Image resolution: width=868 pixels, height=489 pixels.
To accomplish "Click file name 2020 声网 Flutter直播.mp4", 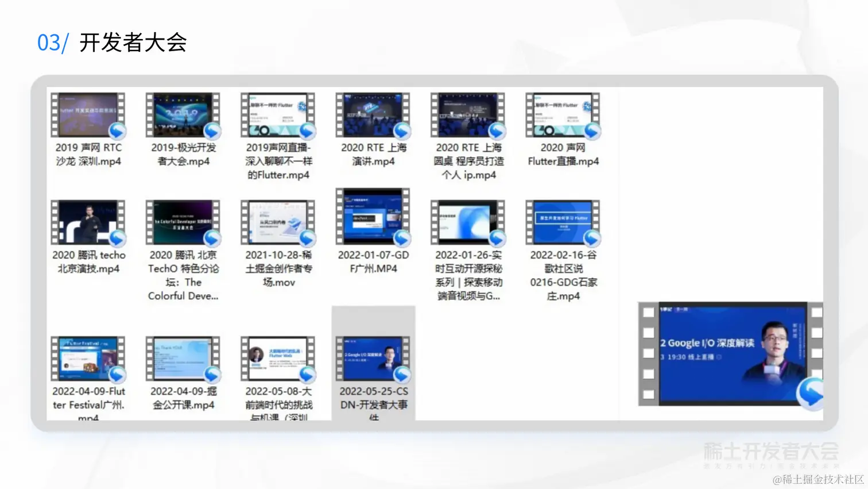I will [x=563, y=155].
